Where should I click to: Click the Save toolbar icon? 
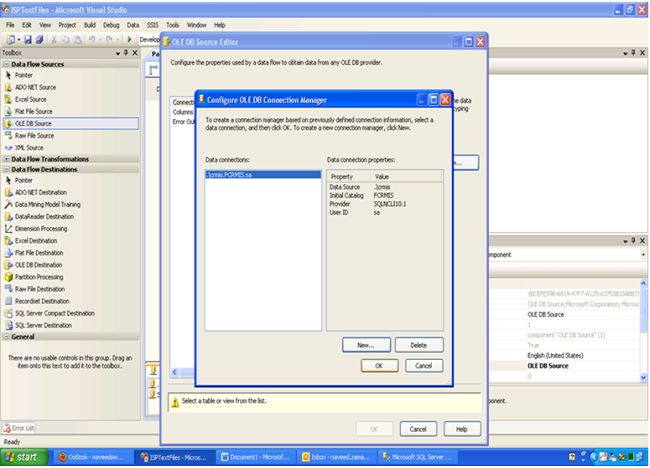28,39
